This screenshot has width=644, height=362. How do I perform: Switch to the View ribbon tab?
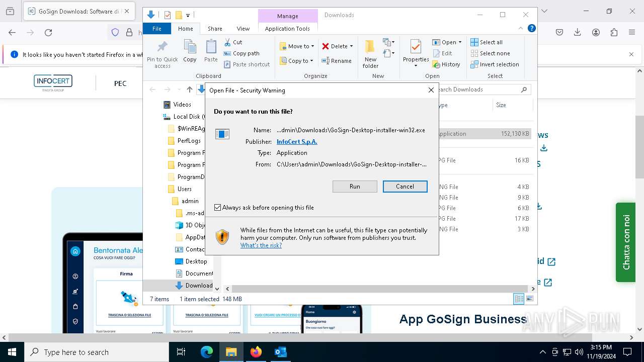(243, 29)
